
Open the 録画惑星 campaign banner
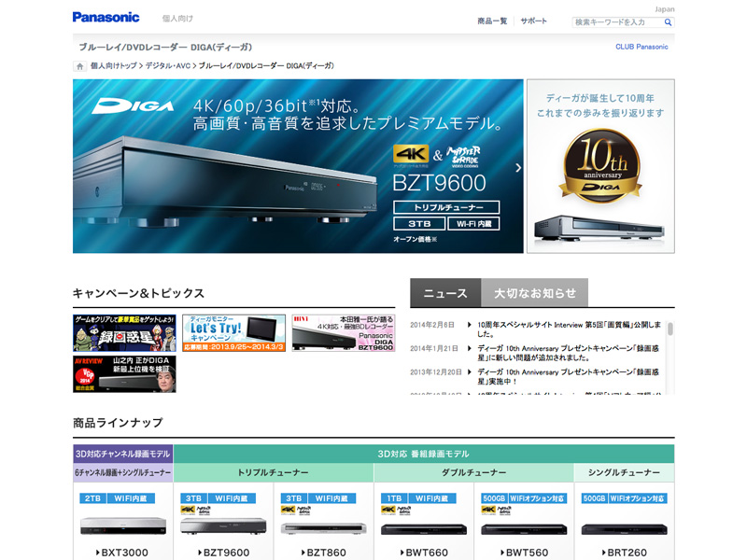coord(124,333)
